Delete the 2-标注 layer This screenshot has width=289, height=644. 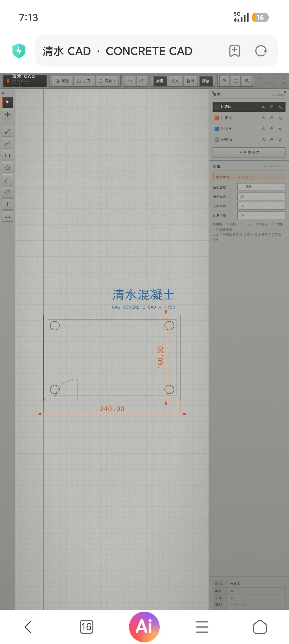(280, 118)
